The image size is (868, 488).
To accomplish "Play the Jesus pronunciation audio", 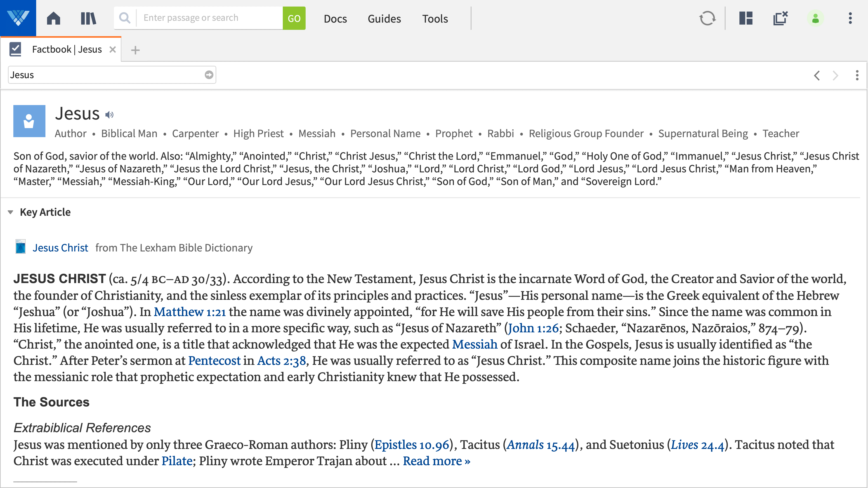I will pyautogui.click(x=109, y=115).
